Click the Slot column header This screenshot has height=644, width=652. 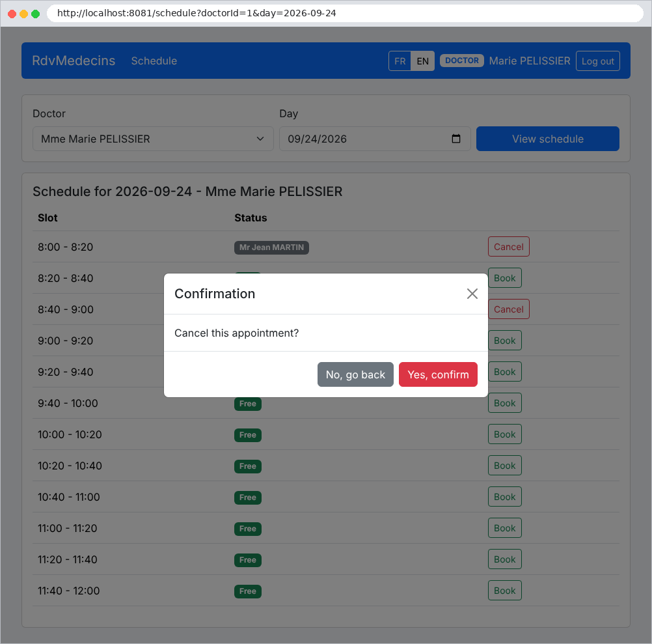48,217
